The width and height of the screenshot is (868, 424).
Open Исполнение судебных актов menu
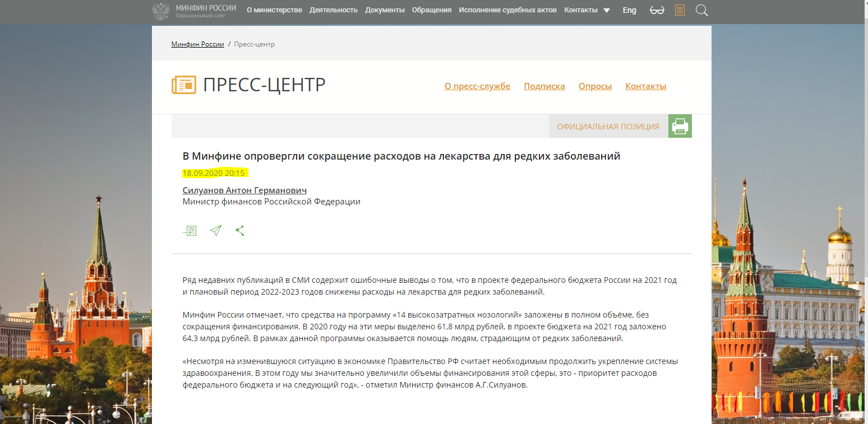507,10
